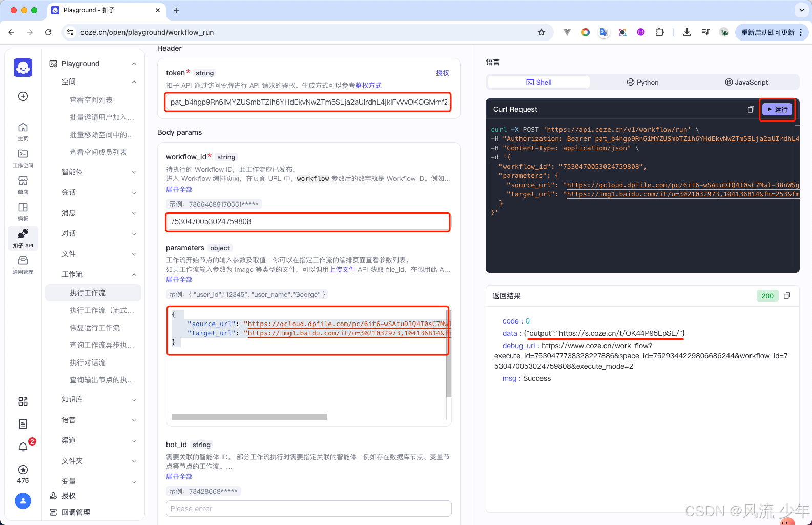The width and height of the screenshot is (812, 525).
Task: Expand the 语音 section
Action: pos(134,420)
